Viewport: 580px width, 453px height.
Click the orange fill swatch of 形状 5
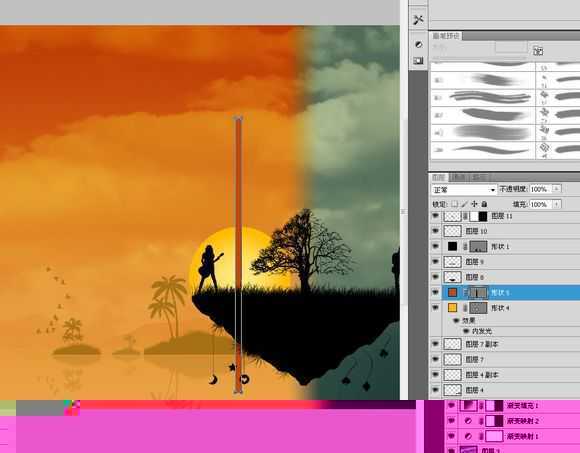[x=452, y=293]
